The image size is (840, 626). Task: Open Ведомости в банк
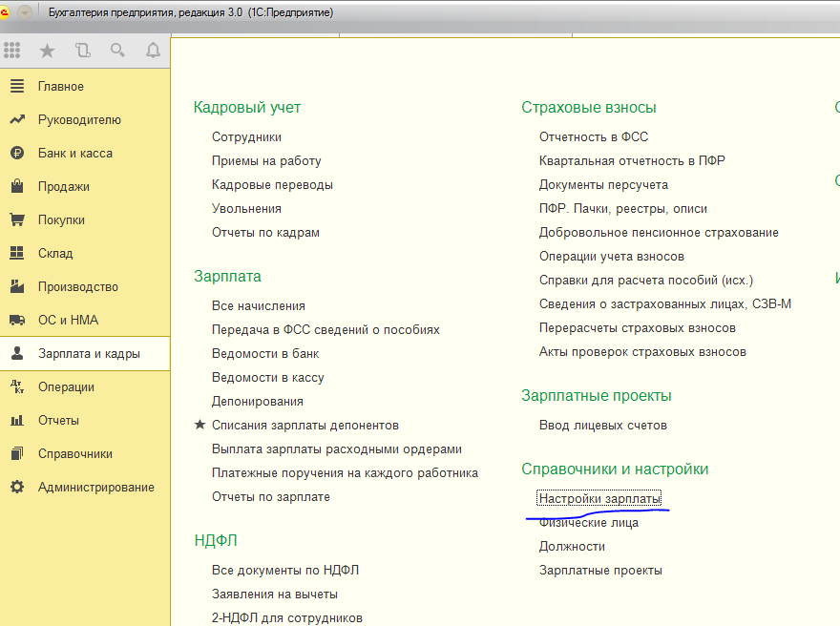coord(265,353)
